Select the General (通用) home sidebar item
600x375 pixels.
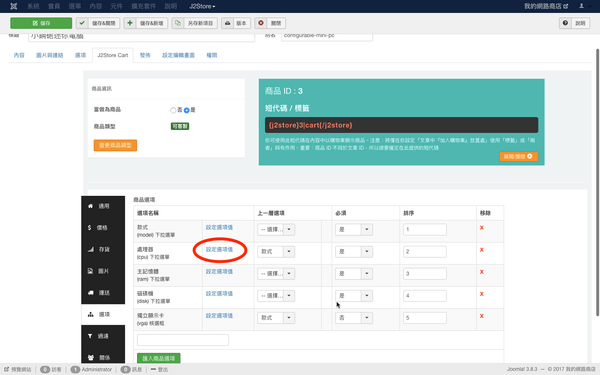[103, 206]
